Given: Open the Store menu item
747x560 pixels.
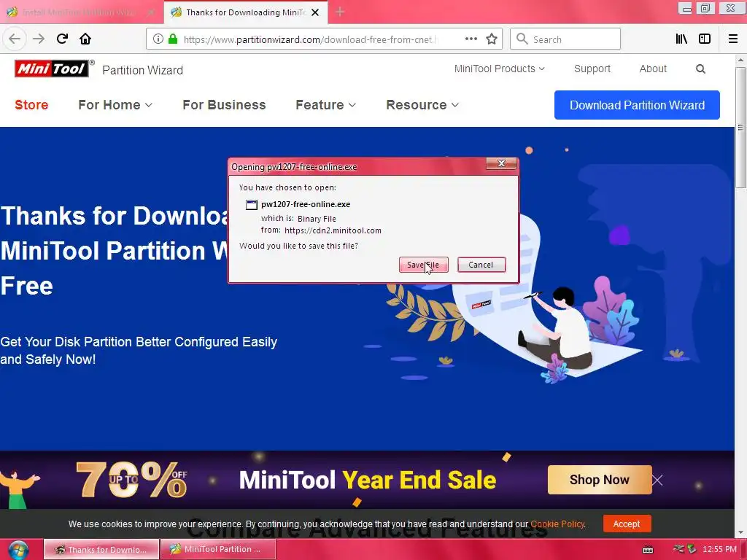Looking at the screenshot, I should pos(31,105).
